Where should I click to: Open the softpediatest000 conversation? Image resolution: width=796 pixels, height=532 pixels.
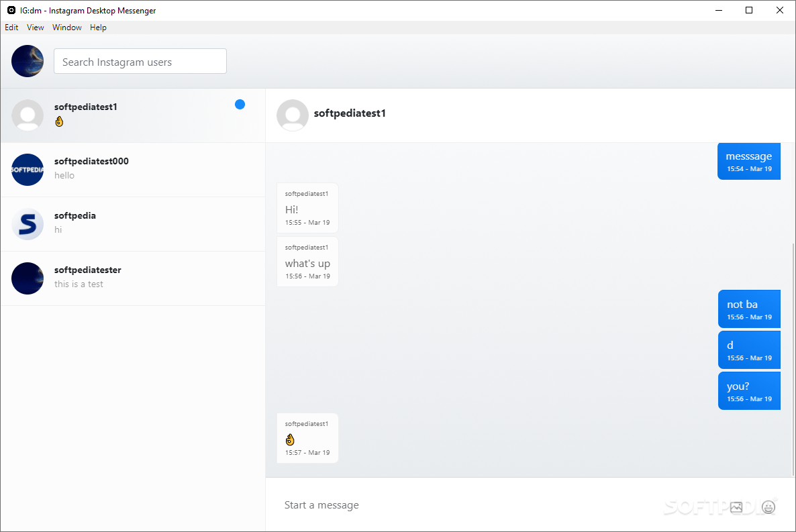(133, 170)
